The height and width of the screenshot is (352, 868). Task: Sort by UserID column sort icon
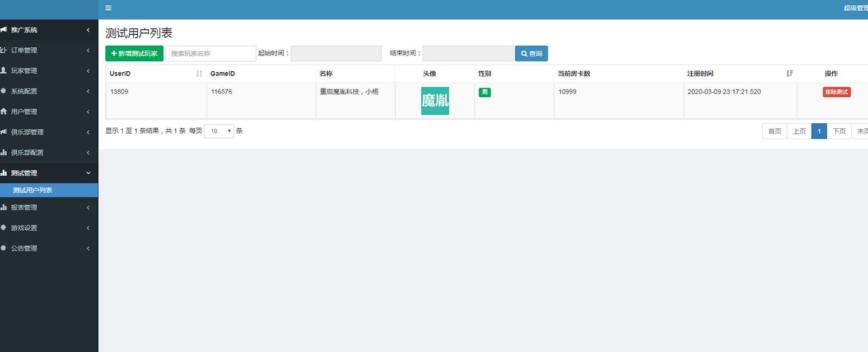pyautogui.click(x=199, y=73)
